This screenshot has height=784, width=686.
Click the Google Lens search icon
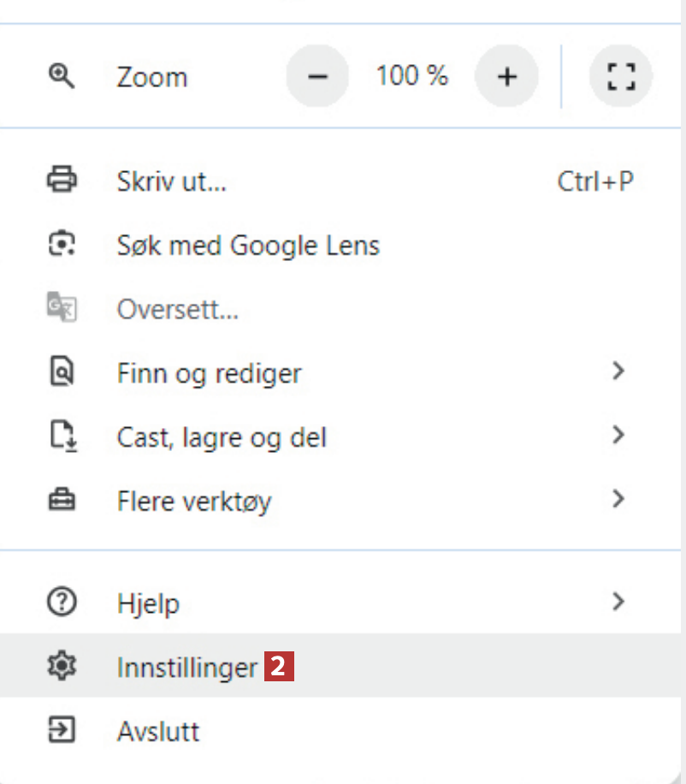pos(62,246)
